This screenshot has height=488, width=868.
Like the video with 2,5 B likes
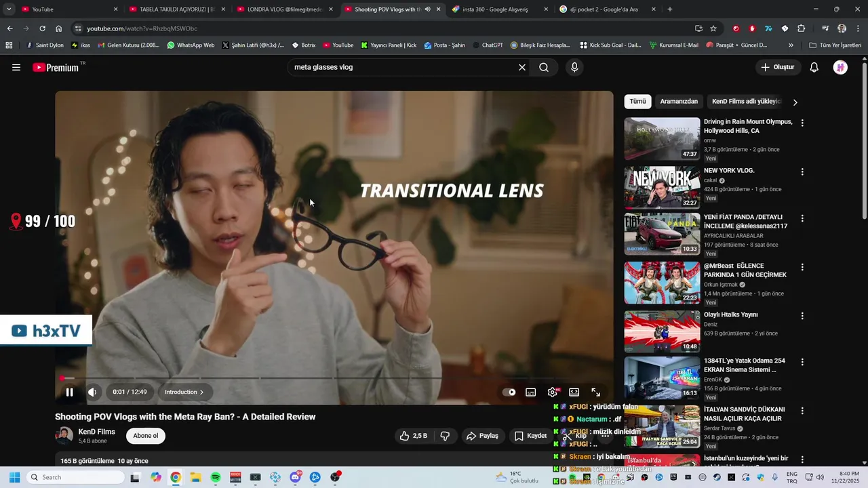click(413, 436)
